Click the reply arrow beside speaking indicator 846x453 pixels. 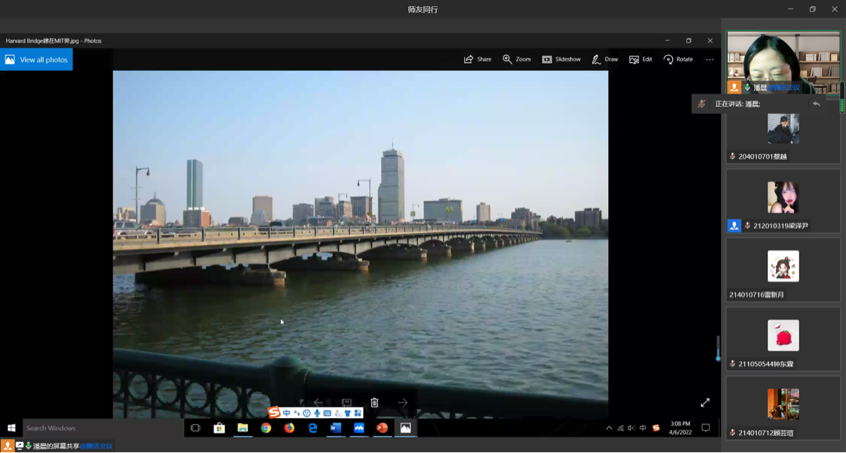[x=816, y=104]
